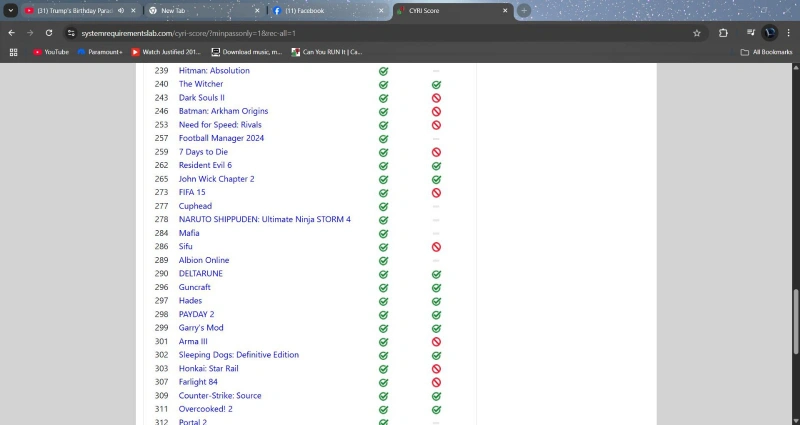Viewport: 800px width, 425px height.
Task: Open the Sleeping Dogs: Definitive Edition link
Action: tap(239, 355)
